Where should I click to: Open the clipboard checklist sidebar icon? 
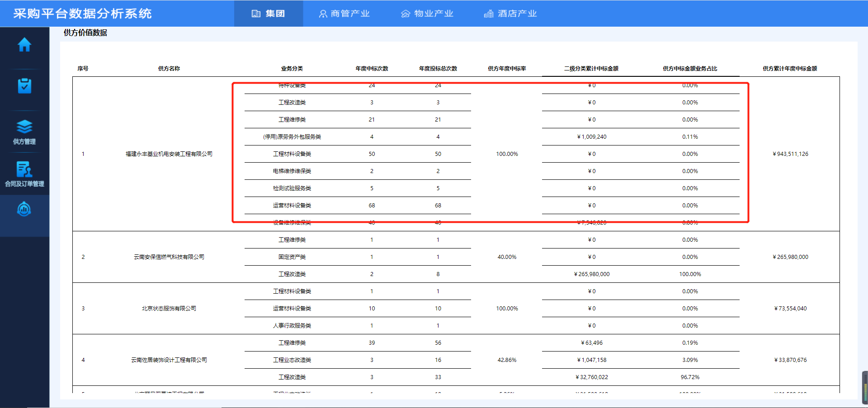pyautogui.click(x=24, y=85)
